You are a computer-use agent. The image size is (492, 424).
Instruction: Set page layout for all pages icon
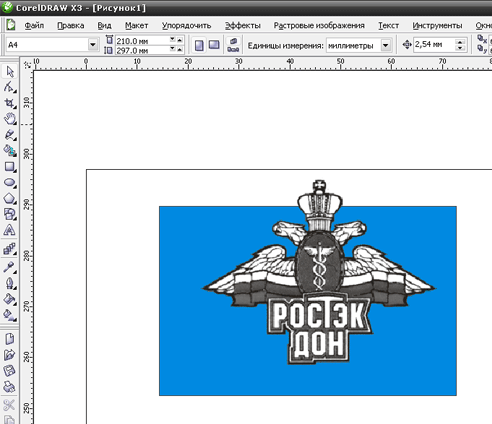click(233, 41)
